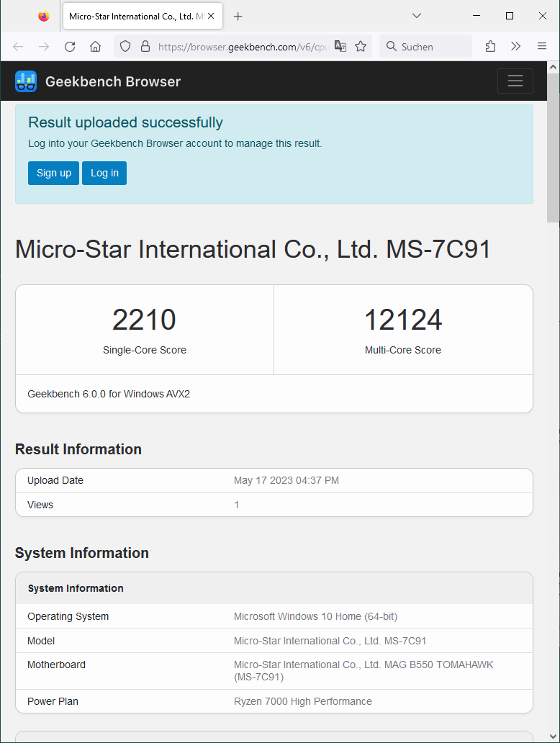Viewport: 560px width, 743px height.
Task: View site security lock info
Action: click(145, 46)
